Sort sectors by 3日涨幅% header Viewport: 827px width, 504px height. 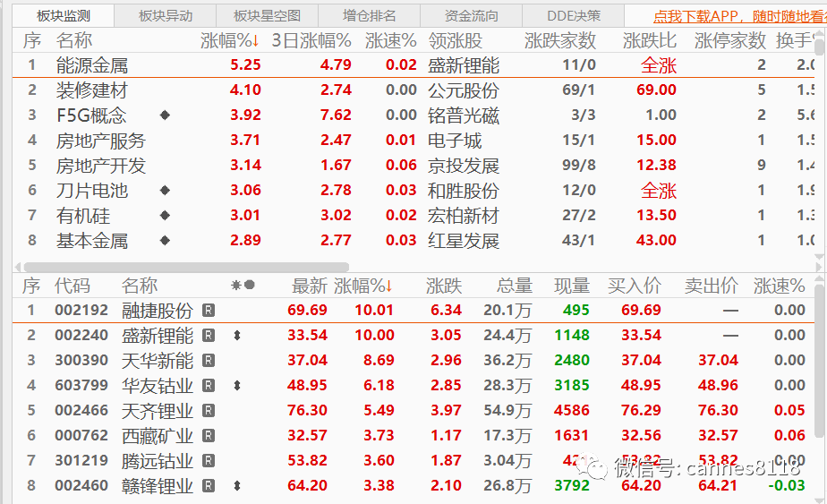click(x=311, y=40)
